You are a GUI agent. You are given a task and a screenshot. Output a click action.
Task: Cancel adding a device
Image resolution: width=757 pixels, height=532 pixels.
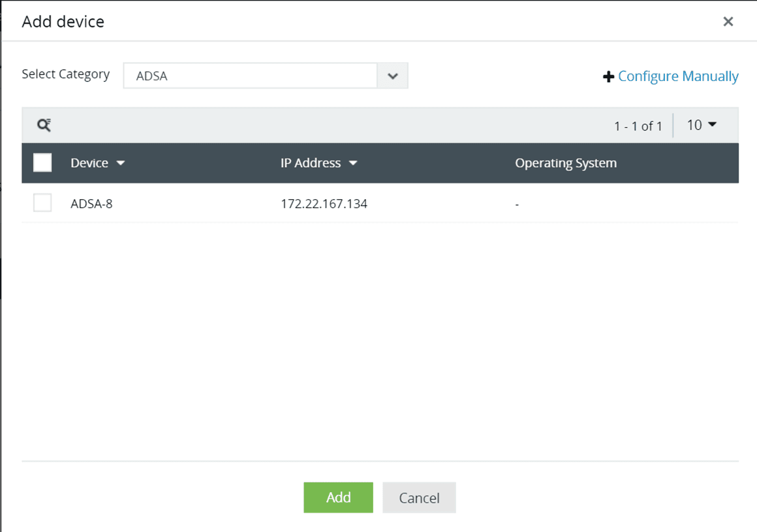[419, 497]
